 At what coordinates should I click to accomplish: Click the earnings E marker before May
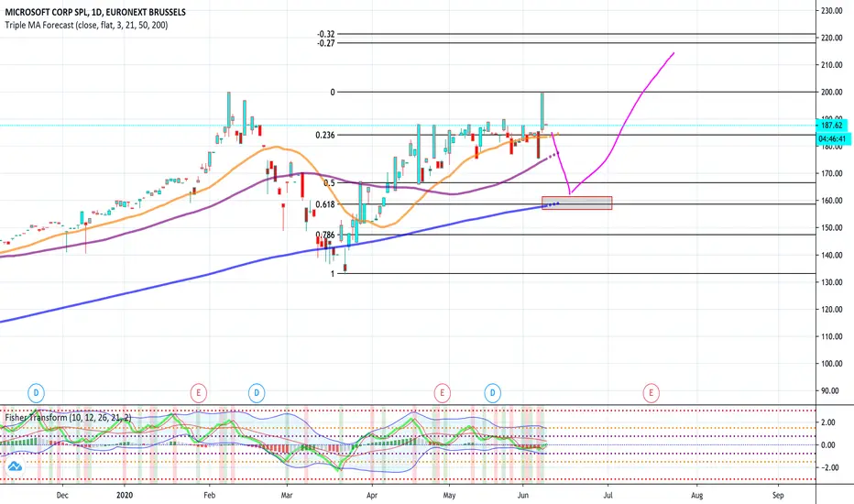[x=443, y=392]
